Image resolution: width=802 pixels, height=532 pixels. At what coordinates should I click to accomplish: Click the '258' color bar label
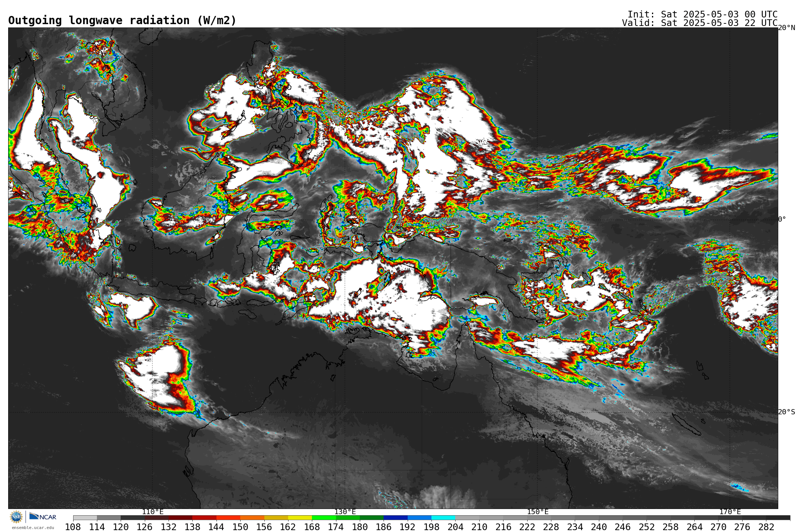point(670,527)
